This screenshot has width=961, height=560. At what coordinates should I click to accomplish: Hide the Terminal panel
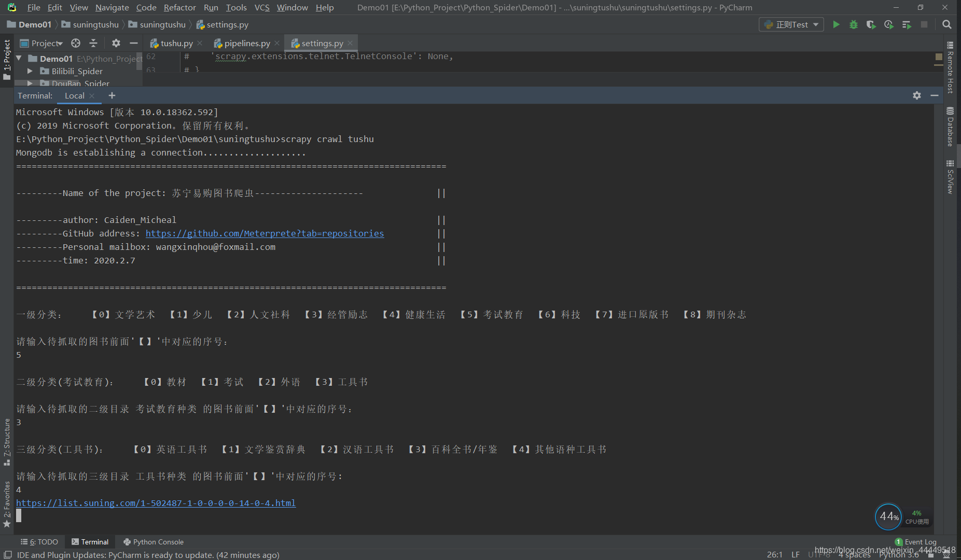point(935,95)
